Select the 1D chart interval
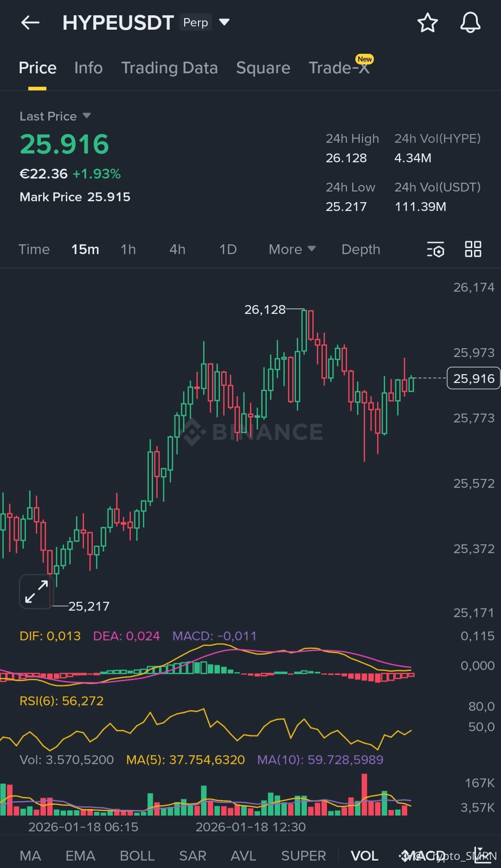This screenshot has width=501, height=868. coord(228,249)
